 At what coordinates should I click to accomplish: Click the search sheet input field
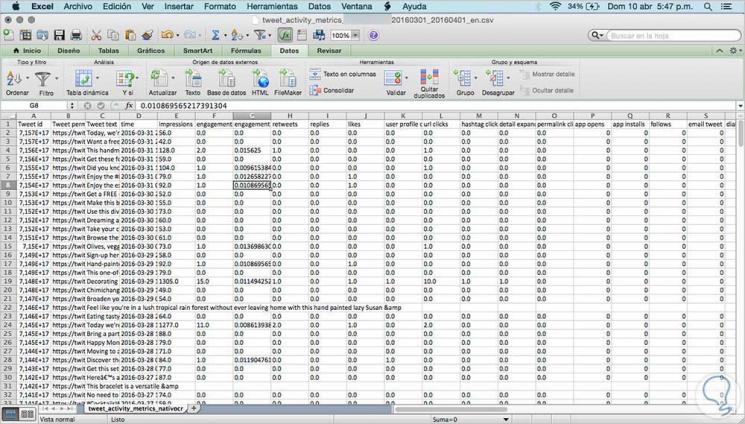672,35
